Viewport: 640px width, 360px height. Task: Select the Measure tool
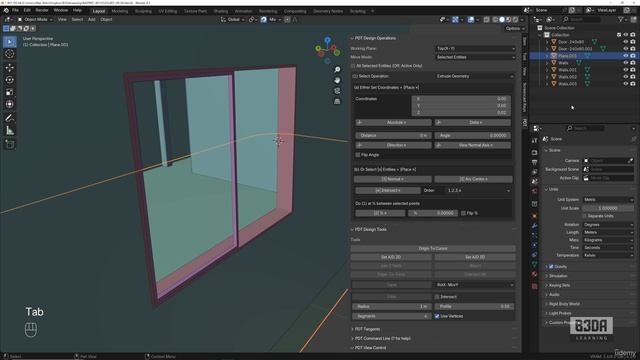tap(9, 131)
